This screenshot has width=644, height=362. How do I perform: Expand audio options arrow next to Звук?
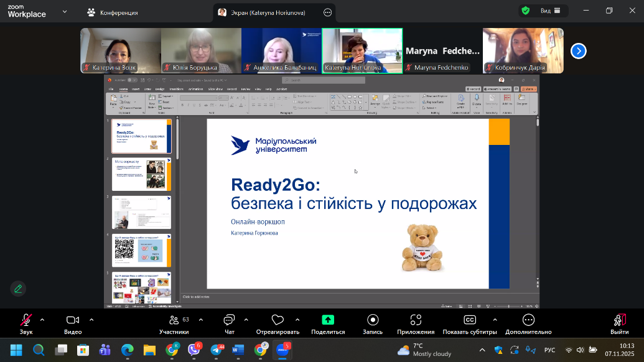[42, 320]
